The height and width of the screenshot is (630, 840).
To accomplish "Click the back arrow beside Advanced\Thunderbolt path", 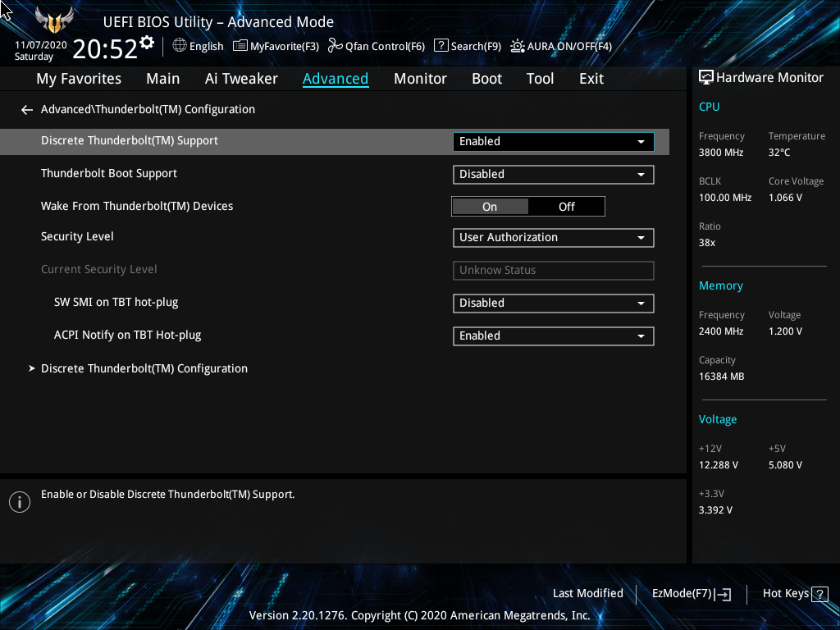I will click(27, 110).
